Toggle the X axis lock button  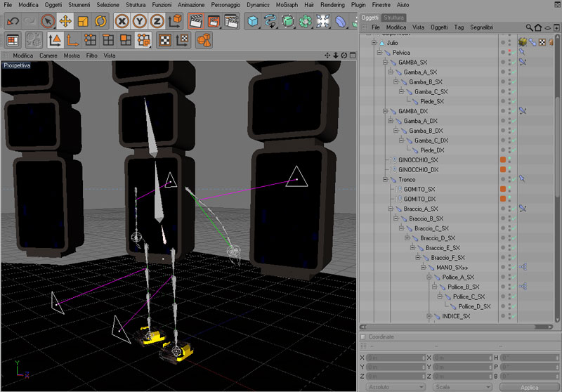[x=122, y=21]
